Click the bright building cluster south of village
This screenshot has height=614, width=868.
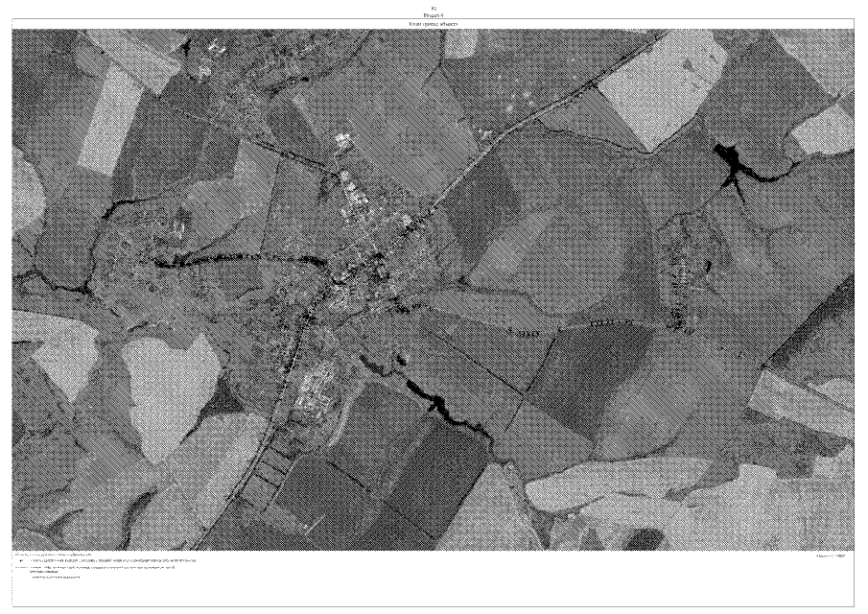click(315, 391)
